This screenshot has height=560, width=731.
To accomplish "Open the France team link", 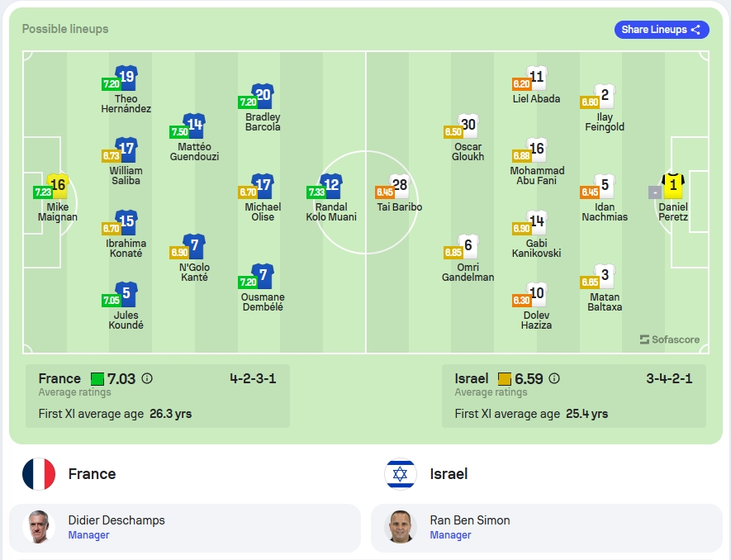I will click(x=92, y=474).
